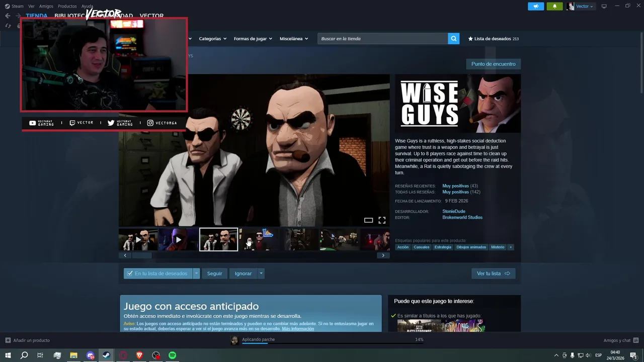Click the plus button after Misterio tag
644x362 pixels.
pyautogui.click(x=511, y=247)
